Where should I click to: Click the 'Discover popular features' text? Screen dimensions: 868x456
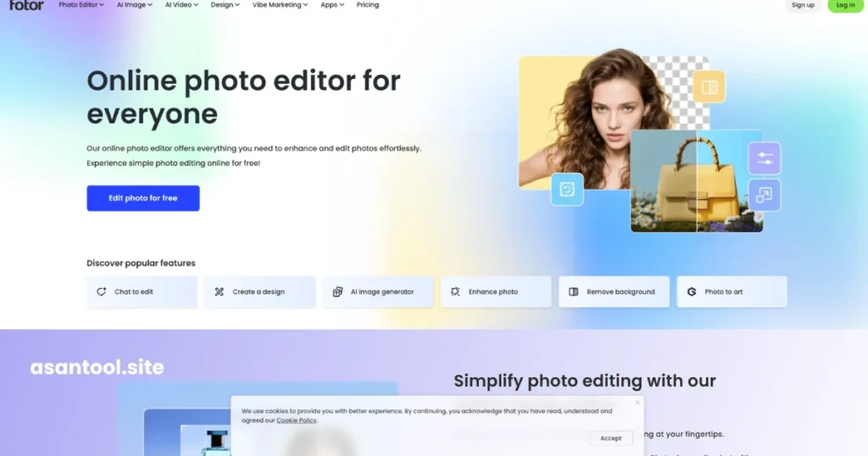[142, 264]
